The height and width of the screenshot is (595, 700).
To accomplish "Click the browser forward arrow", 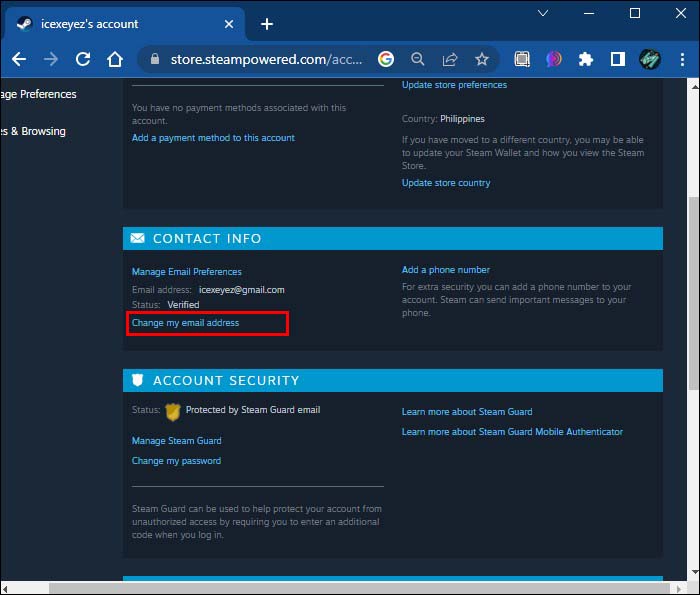I will 51,59.
